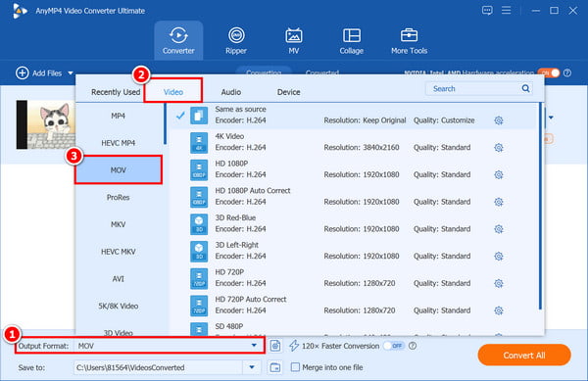This screenshot has height=381, width=588.
Task: Choose the HD 720P Auto Correct preset
Action: pyautogui.click(x=353, y=306)
